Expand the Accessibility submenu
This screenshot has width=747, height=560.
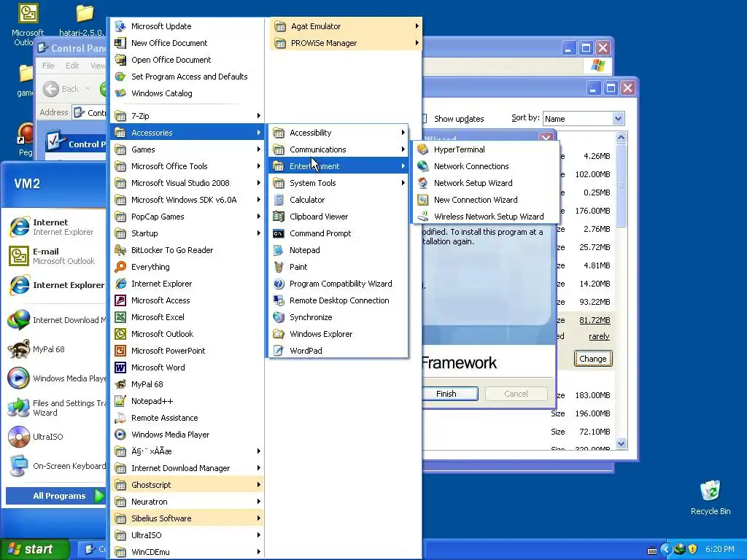338,133
